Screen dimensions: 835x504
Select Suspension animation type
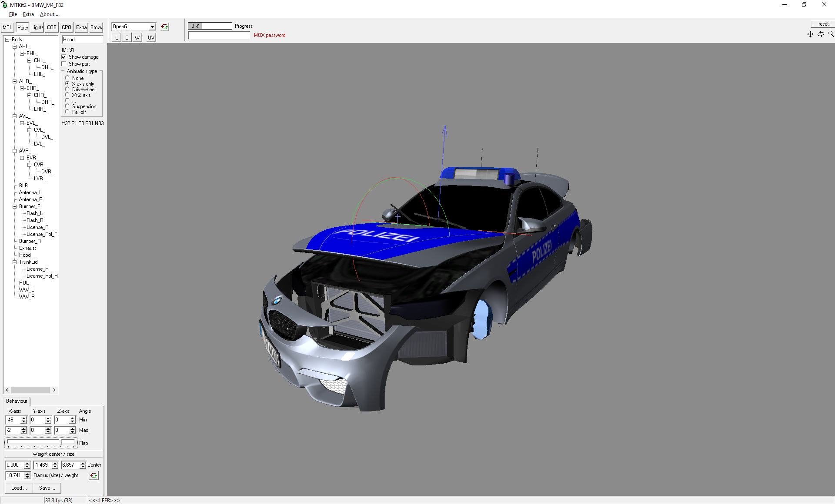67,106
